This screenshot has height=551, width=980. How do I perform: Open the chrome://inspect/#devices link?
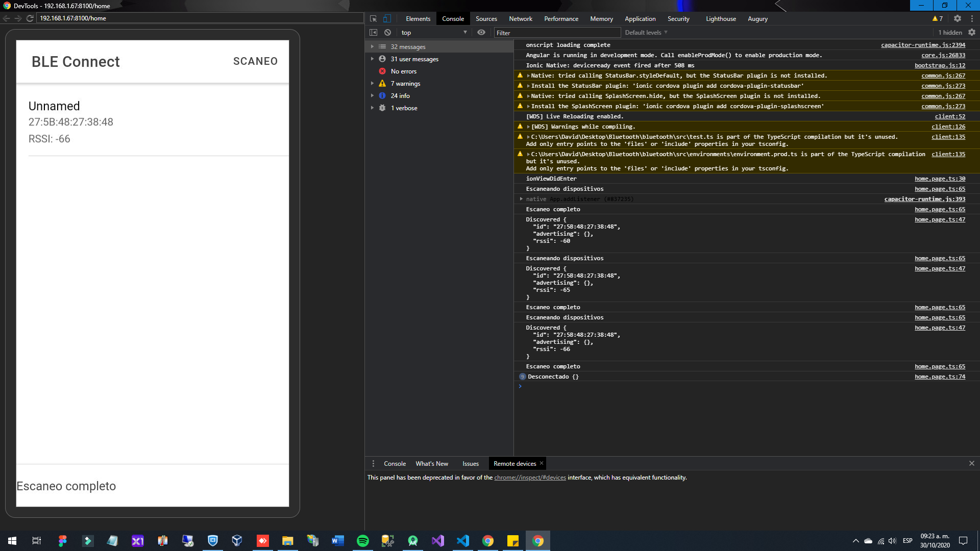(x=530, y=478)
